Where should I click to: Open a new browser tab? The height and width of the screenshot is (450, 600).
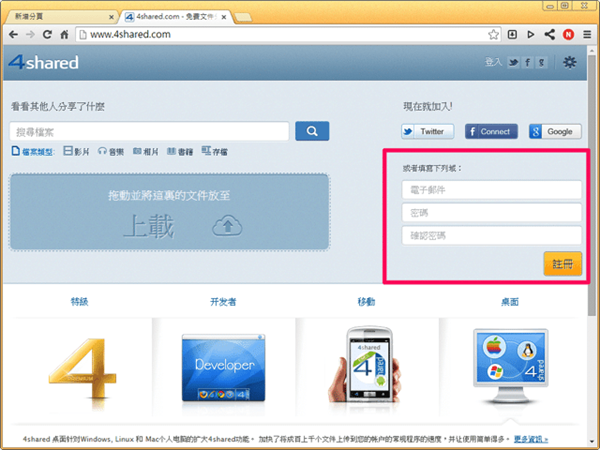243,17
